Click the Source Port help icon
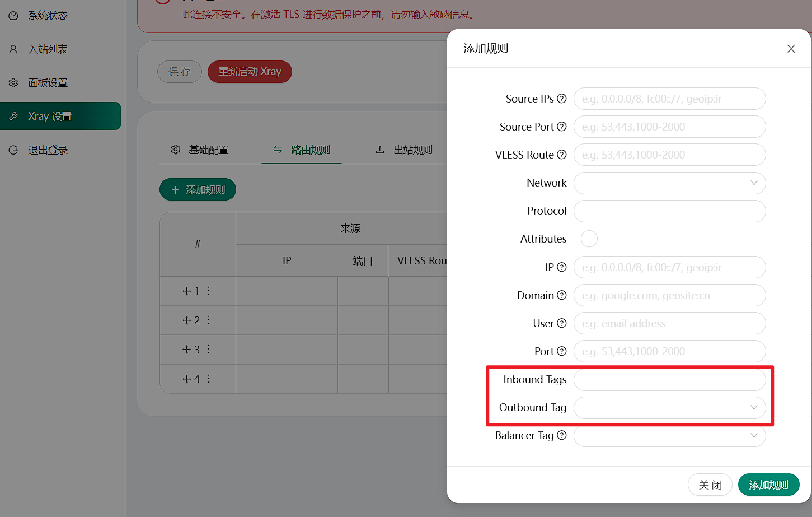Image resolution: width=812 pixels, height=517 pixels. tap(562, 127)
